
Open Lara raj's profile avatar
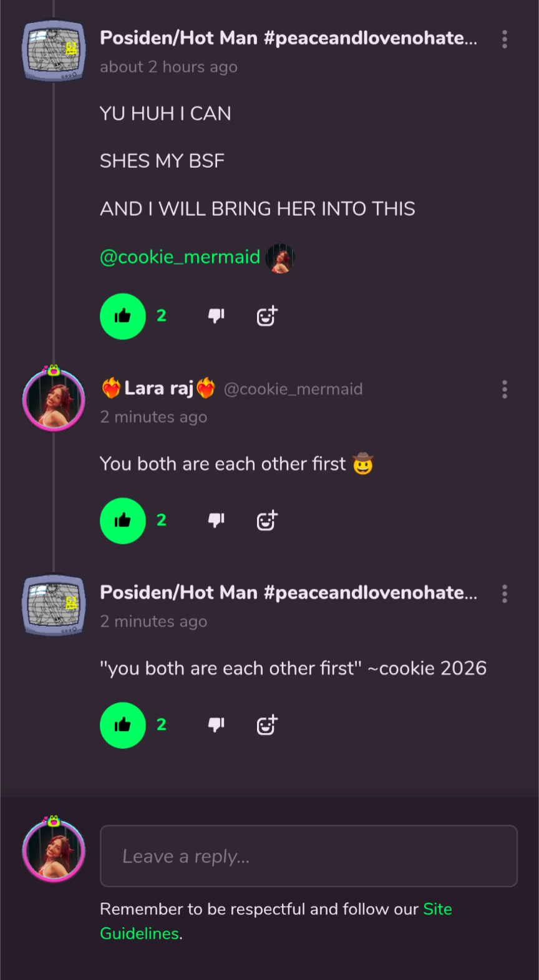(x=54, y=400)
